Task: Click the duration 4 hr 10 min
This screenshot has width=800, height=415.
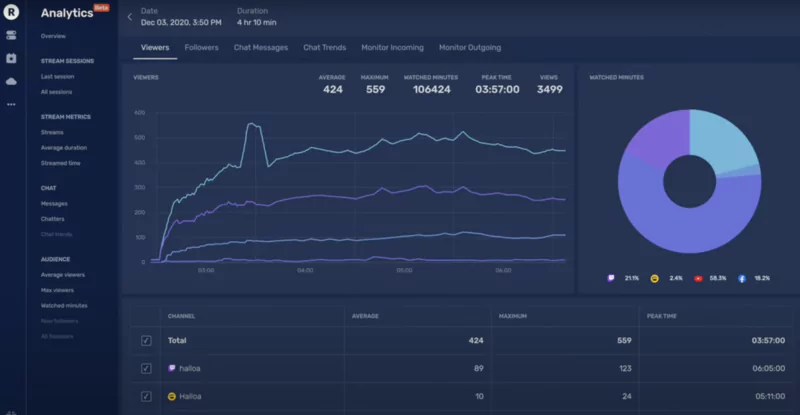Action: (257, 22)
